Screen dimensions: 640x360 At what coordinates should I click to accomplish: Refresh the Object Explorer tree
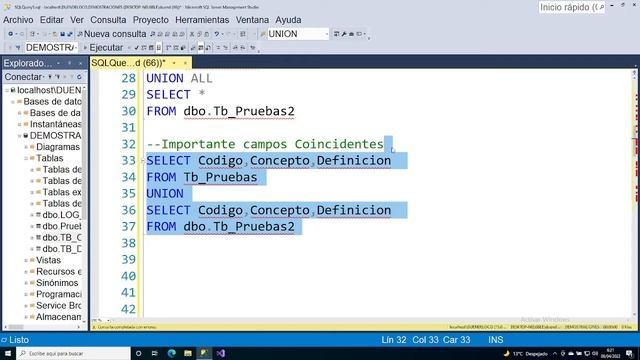(79, 77)
